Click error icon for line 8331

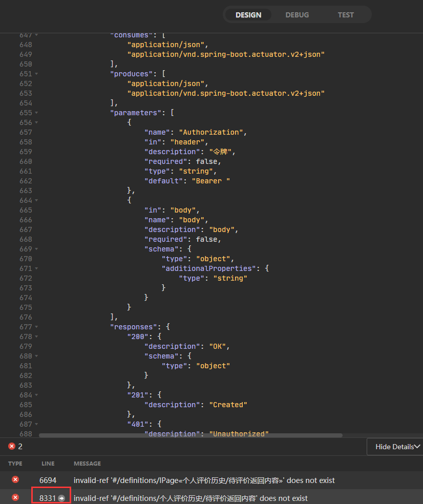(15, 497)
